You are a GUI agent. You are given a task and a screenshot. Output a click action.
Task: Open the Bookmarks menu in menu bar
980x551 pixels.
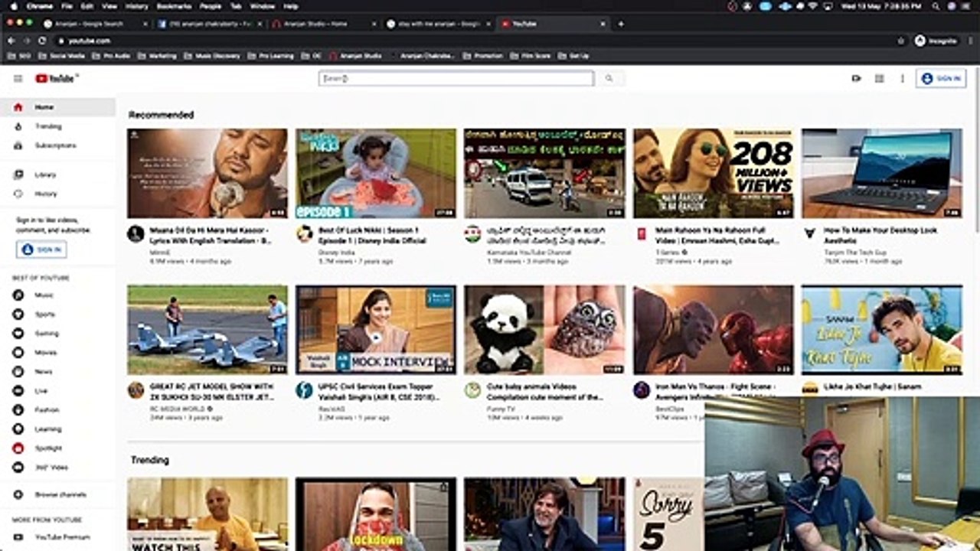click(173, 6)
